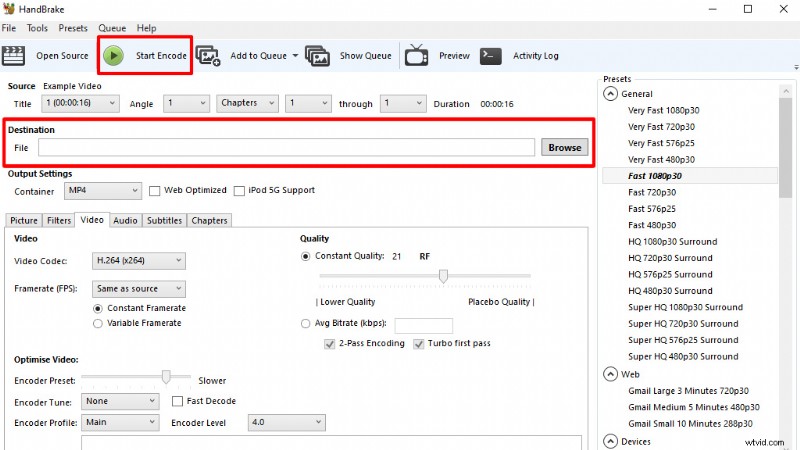Screen dimensions: 800x450
Task: Collapse the Web presets group
Action: click(610, 374)
